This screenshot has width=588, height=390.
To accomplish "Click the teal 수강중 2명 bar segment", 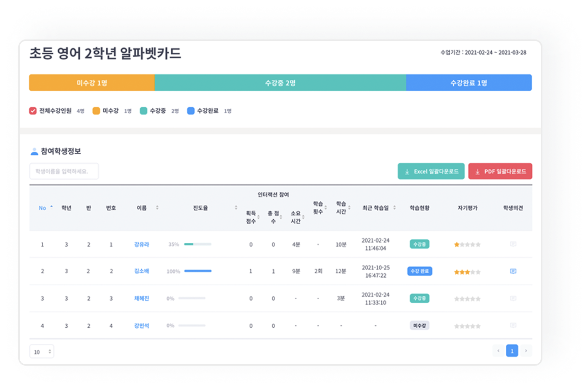I will click(280, 83).
